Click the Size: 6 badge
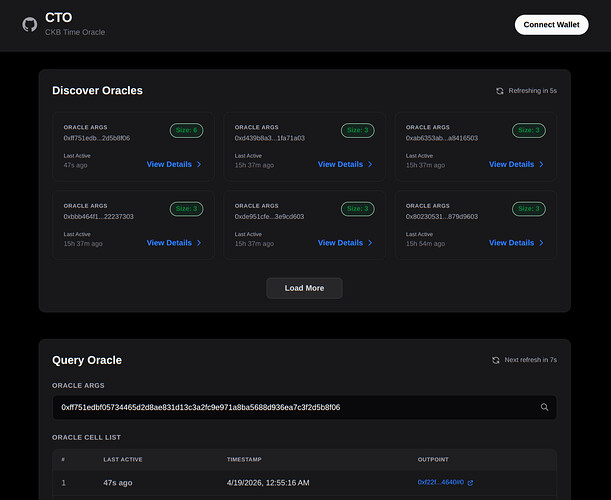 point(186,130)
